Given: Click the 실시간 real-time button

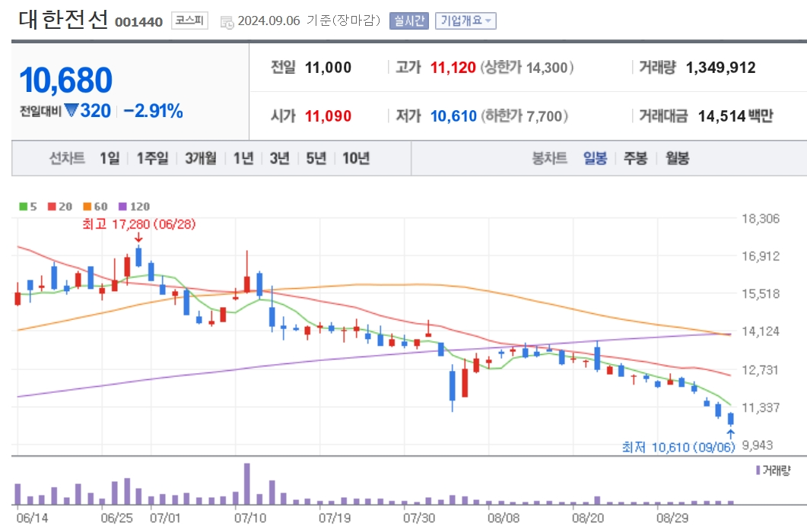Looking at the screenshot, I should (x=409, y=21).
